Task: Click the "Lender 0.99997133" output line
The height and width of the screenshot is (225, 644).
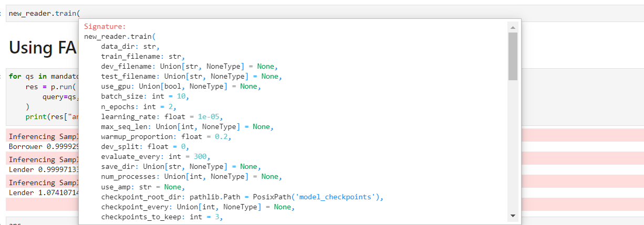Action: click(44, 169)
